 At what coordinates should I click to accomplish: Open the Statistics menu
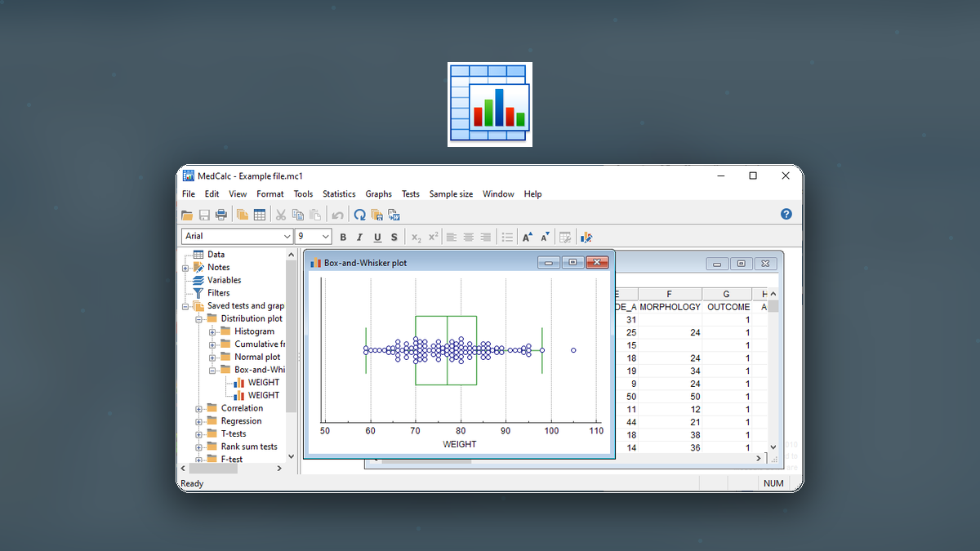pos(339,194)
